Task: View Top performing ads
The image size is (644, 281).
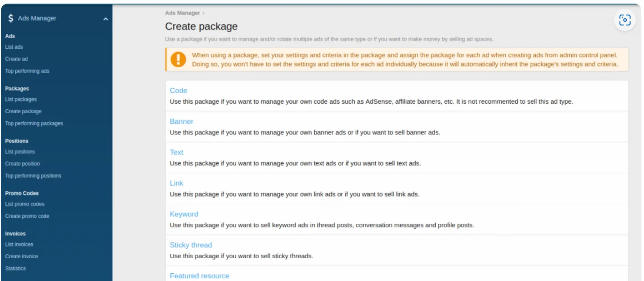Action: coord(27,71)
